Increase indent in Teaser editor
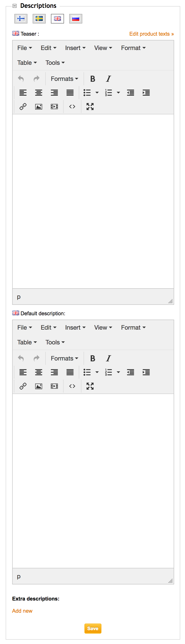This screenshot has width=185, height=644. (146, 93)
